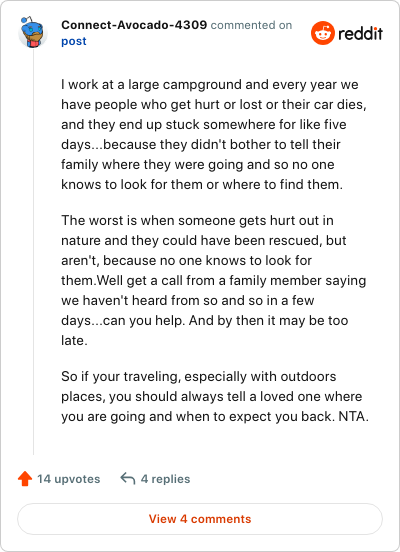Click the orange upvote arrow icon
This screenshot has width=400, height=552.
tap(25, 479)
